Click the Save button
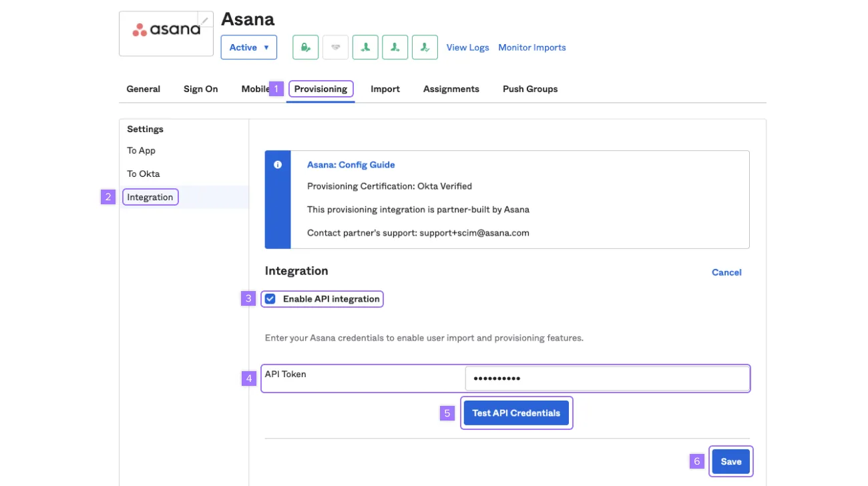Viewport: 868px width, 486px height. (730, 461)
